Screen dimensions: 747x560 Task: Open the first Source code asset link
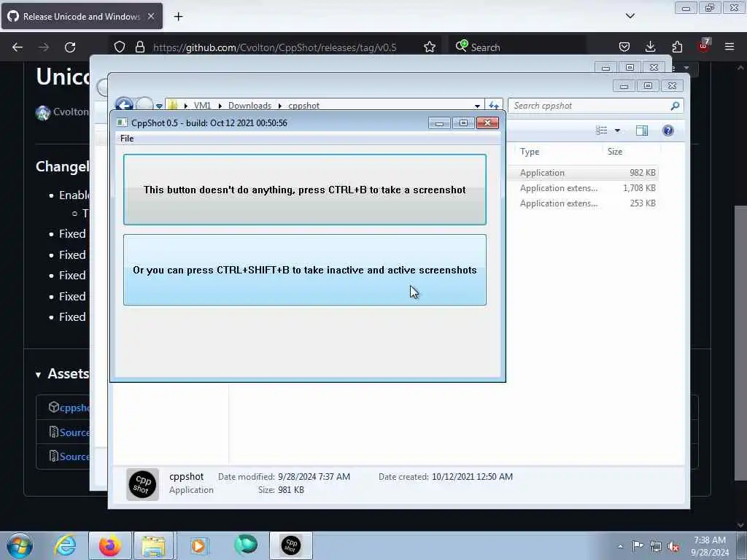[74, 432]
